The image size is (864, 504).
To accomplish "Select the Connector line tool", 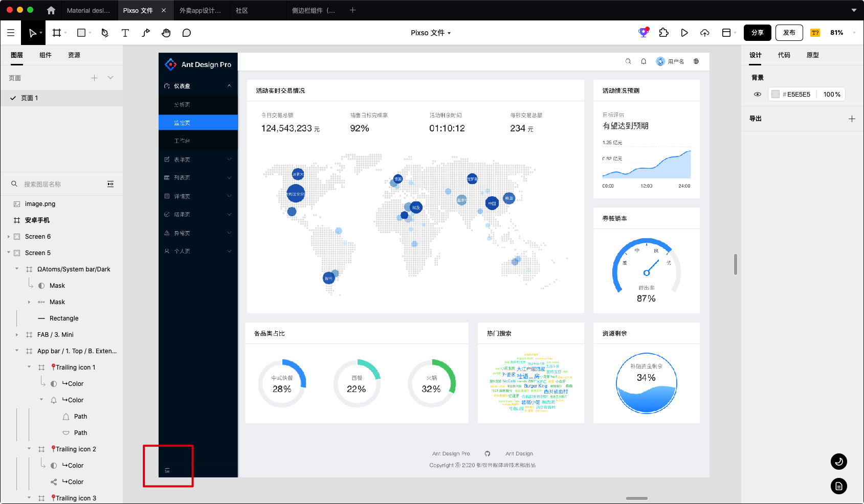I will [x=146, y=33].
